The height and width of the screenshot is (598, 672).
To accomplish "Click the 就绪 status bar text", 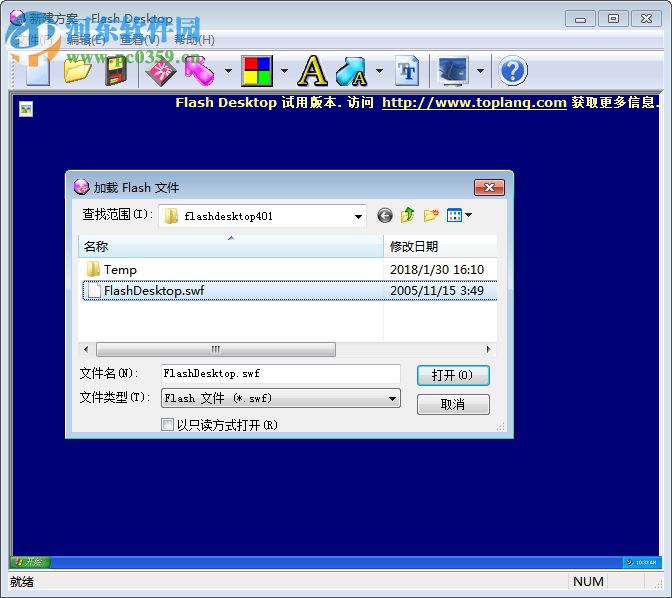I will coord(22,582).
